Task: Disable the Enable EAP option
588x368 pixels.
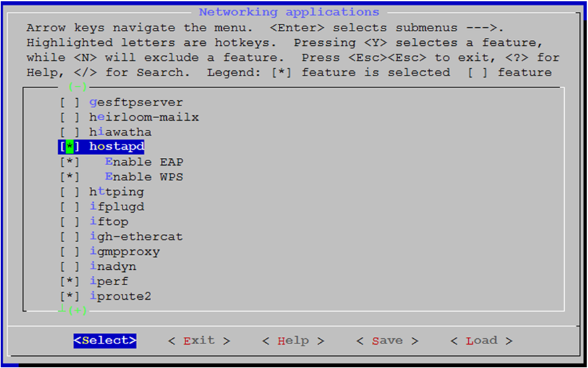Action: (x=70, y=162)
